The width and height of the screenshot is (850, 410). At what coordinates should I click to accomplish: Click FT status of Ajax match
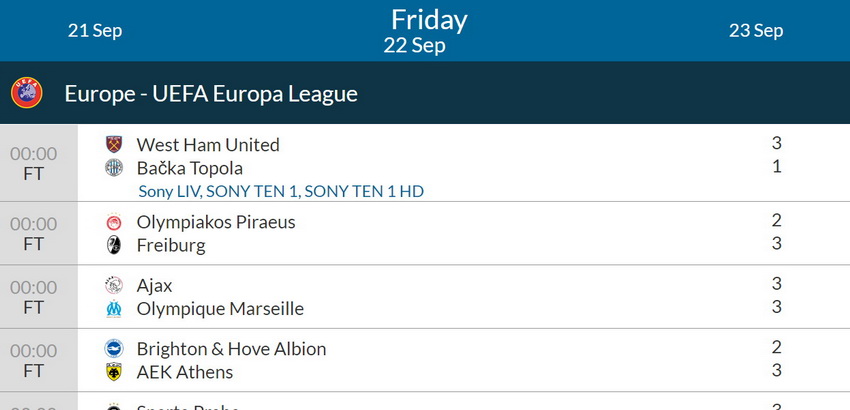(34, 307)
